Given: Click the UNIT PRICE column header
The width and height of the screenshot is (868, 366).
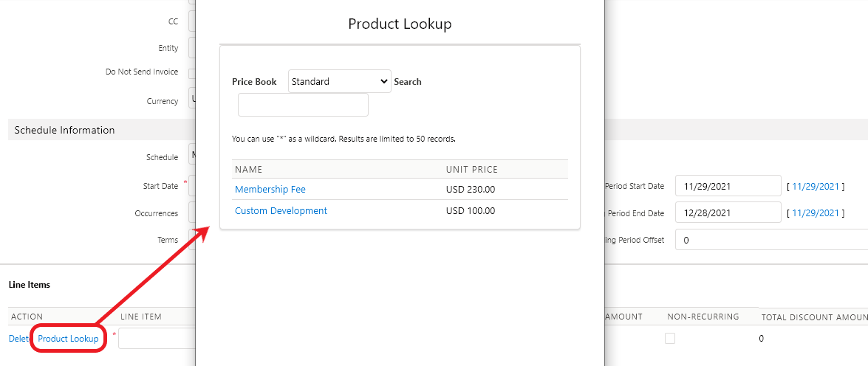Looking at the screenshot, I should pyautogui.click(x=472, y=170).
